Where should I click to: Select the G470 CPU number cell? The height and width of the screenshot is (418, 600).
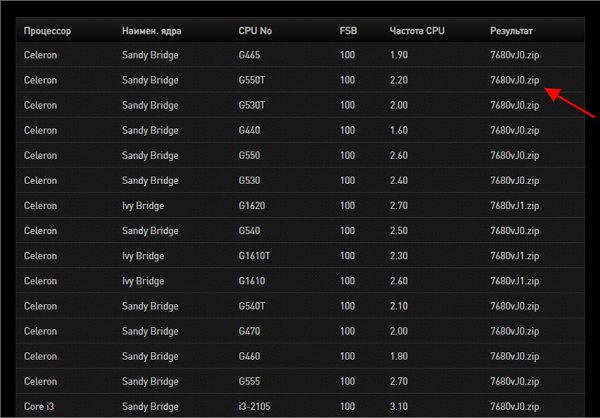click(249, 331)
